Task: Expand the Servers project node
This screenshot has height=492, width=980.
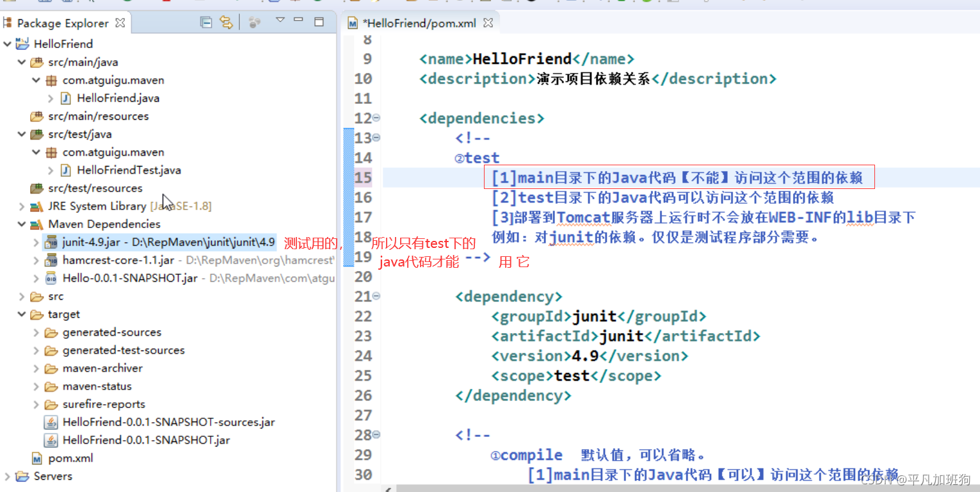Action: point(7,476)
